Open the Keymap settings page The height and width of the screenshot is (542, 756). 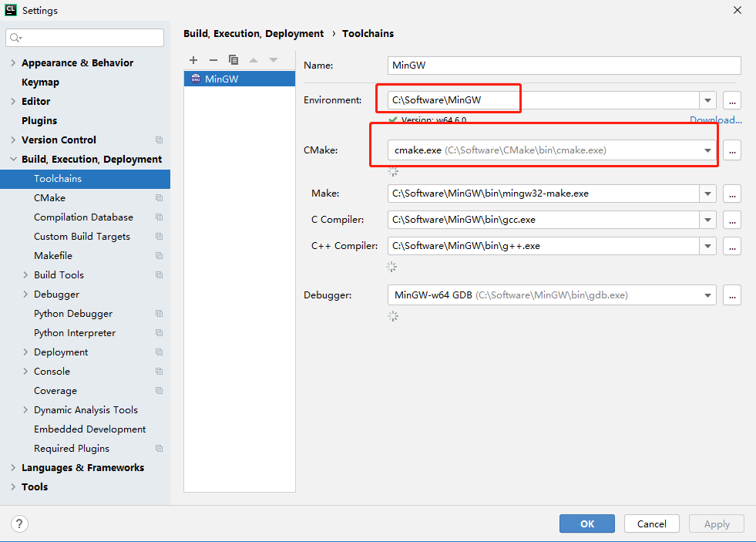pos(41,82)
